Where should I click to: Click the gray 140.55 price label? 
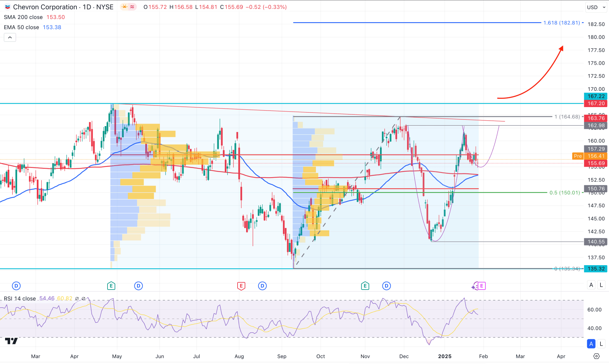pyautogui.click(x=596, y=242)
